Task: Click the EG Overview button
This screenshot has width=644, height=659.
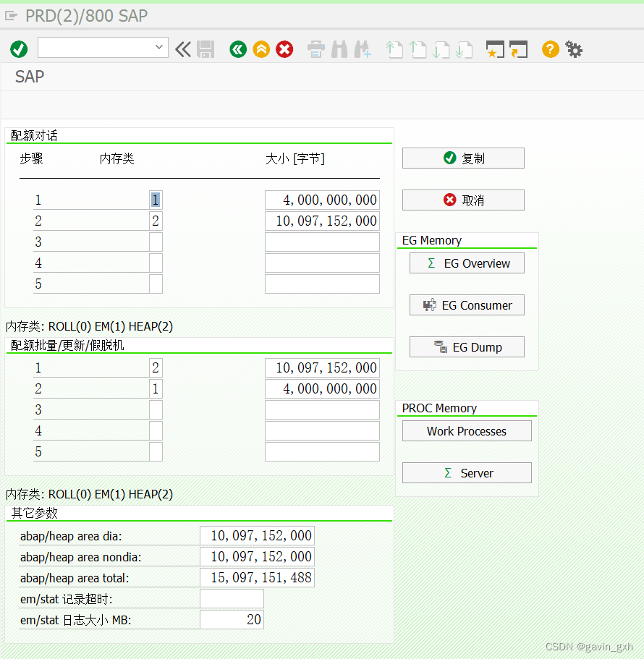Action: tap(466, 263)
